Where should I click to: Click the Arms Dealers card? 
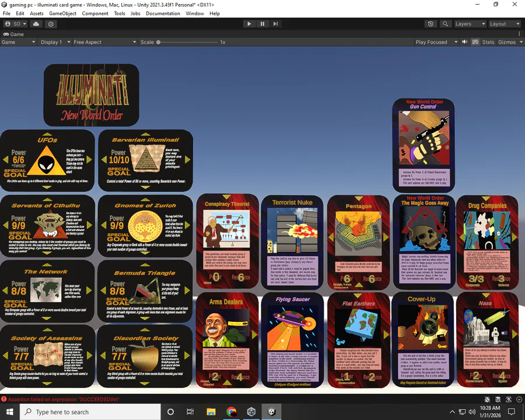(x=226, y=339)
